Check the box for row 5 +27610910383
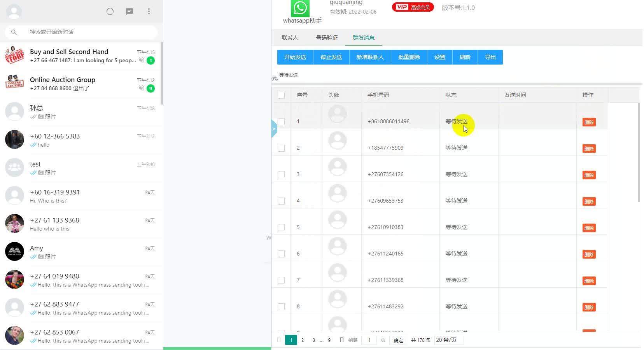 point(281,227)
